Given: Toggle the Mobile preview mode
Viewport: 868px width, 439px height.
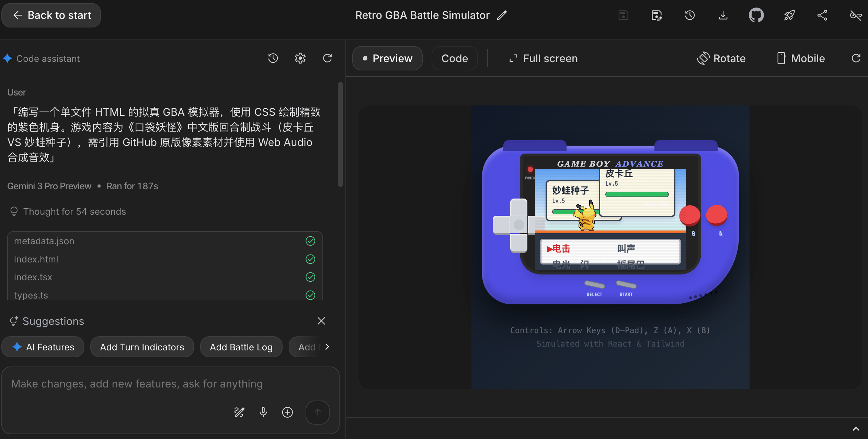Looking at the screenshot, I should pos(801,58).
